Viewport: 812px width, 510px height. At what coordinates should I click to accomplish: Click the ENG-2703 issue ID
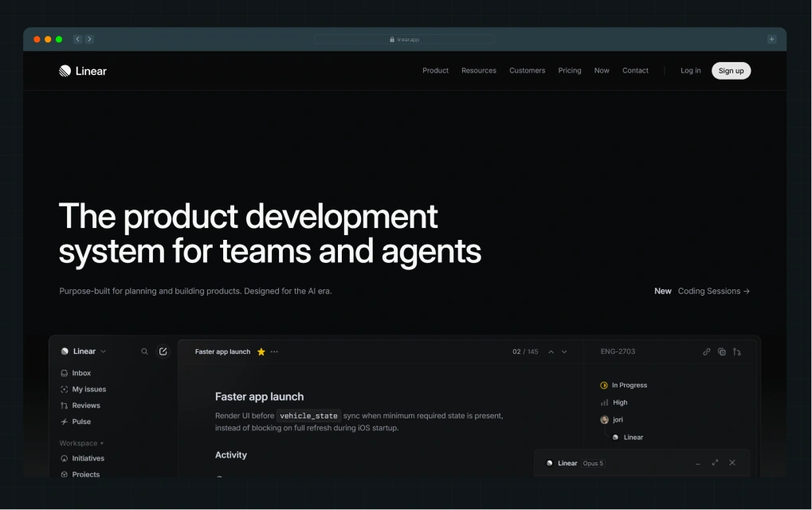(x=618, y=351)
